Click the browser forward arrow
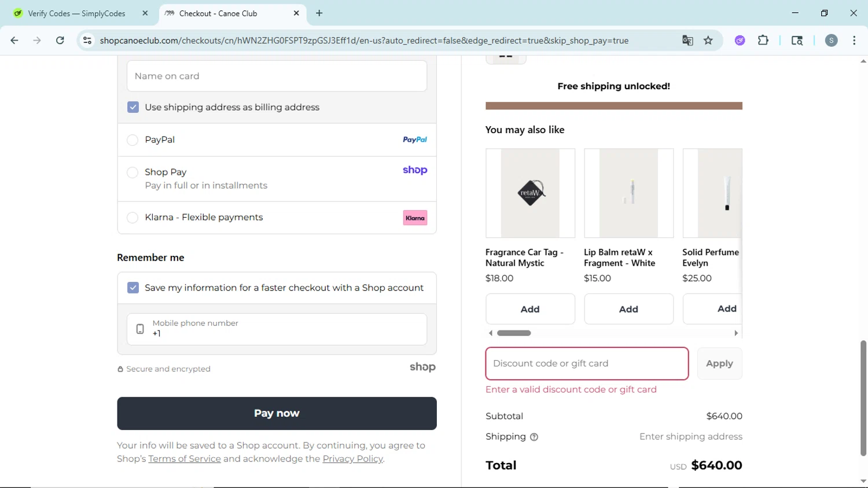The image size is (868, 488). [37, 41]
